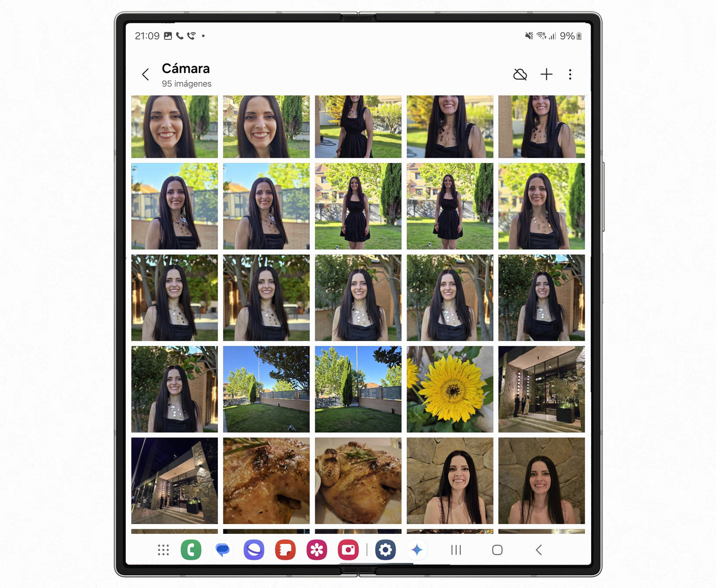Open the woman with the garden hose on the lawn
The width and height of the screenshot is (716, 588).
click(358, 127)
